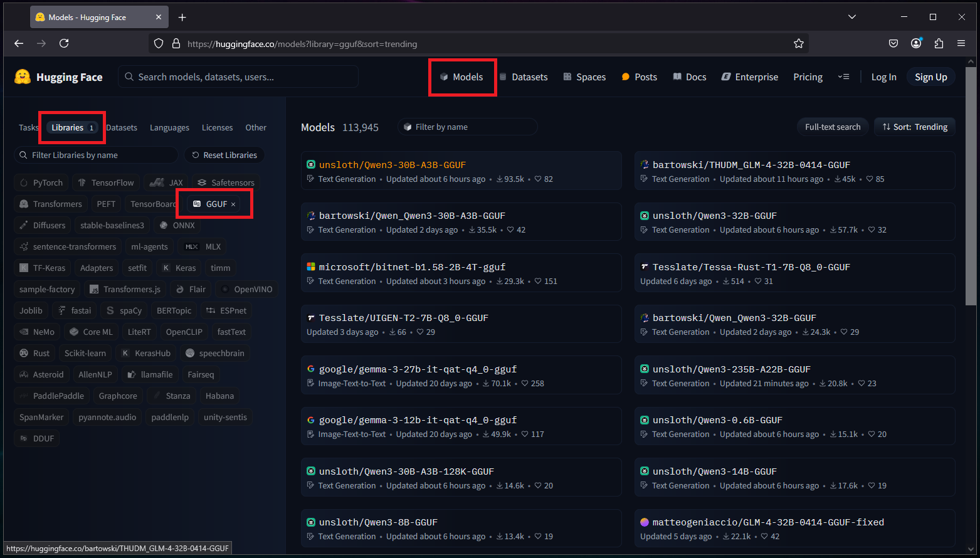The height and width of the screenshot is (558, 980).
Task: Switch to the Tasks filter tab
Action: pos(28,127)
